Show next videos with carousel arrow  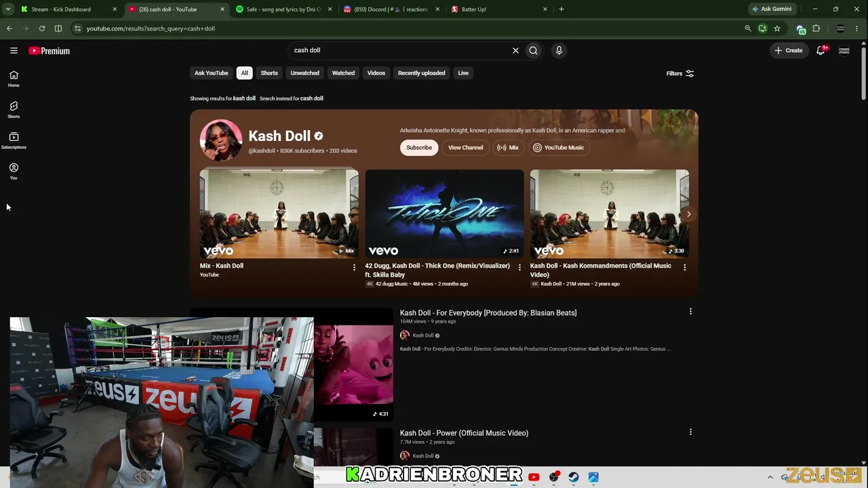tap(688, 214)
